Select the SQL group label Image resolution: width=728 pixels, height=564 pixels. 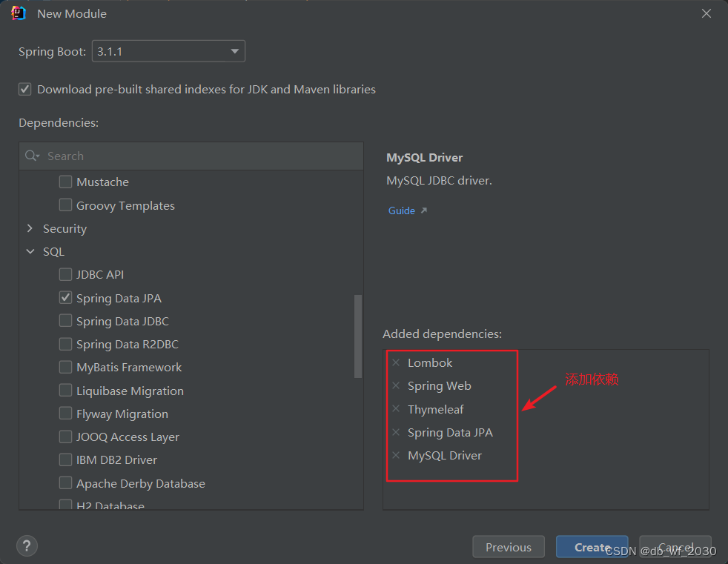pos(54,251)
